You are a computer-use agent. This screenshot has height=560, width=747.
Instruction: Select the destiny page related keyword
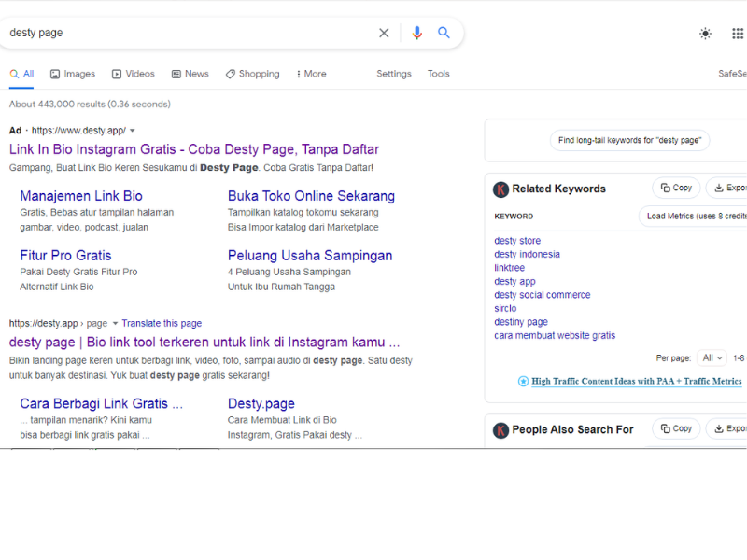pyautogui.click(x=521, y=322)
